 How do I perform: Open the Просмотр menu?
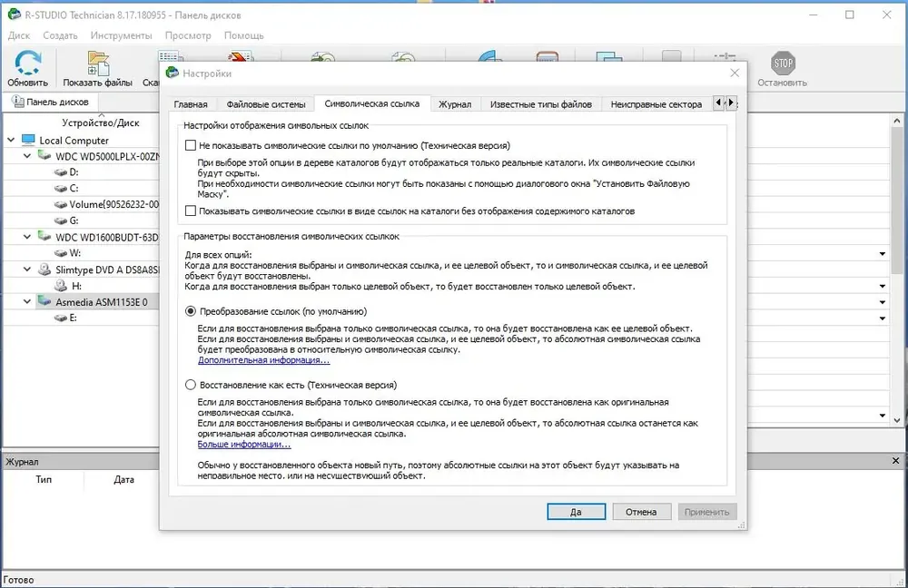tap(188, 35)
